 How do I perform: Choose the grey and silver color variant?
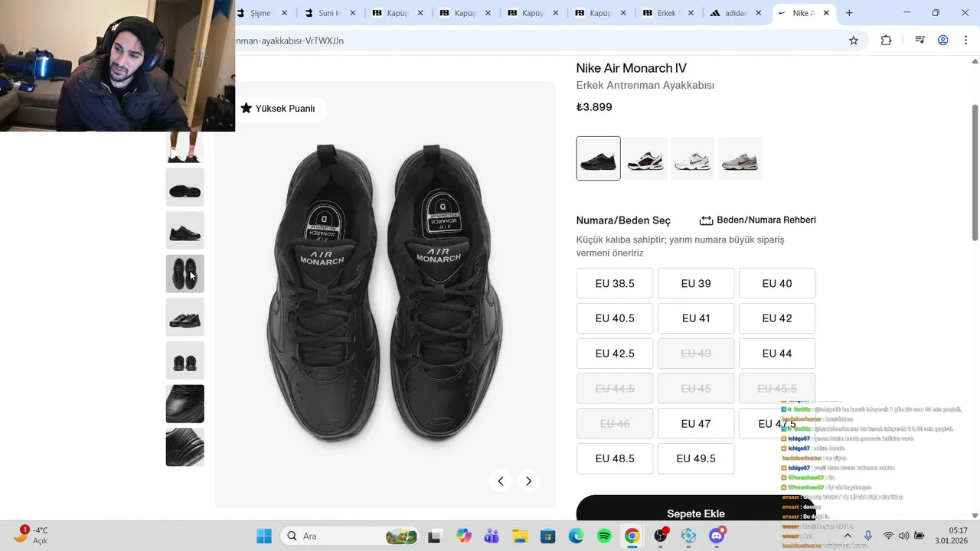[x=740, y=158]
